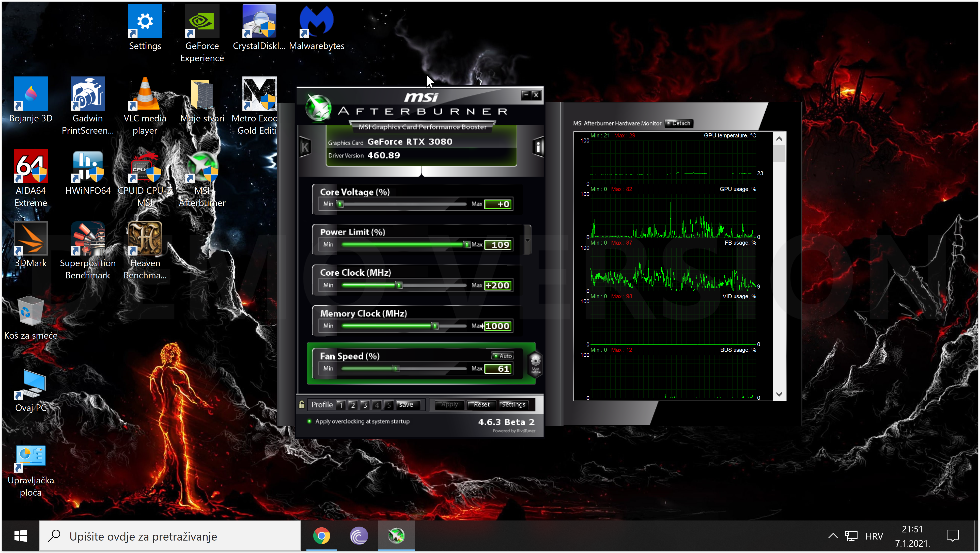The height and width of the screenshot is (553, 980).
Task: Click MSI Afterburner taskbar icon
Action: click(x=396, y=536)
